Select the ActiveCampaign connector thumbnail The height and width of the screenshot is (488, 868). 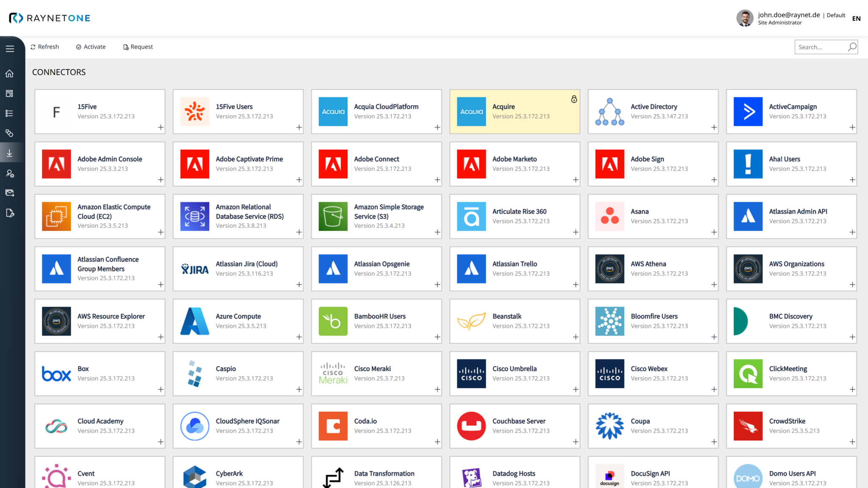(748, 112)
